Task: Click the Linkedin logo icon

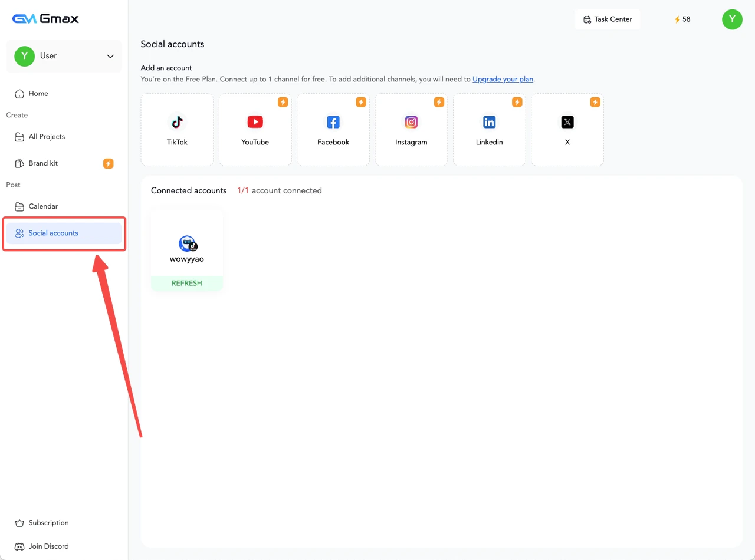Action: coord(490,122)
